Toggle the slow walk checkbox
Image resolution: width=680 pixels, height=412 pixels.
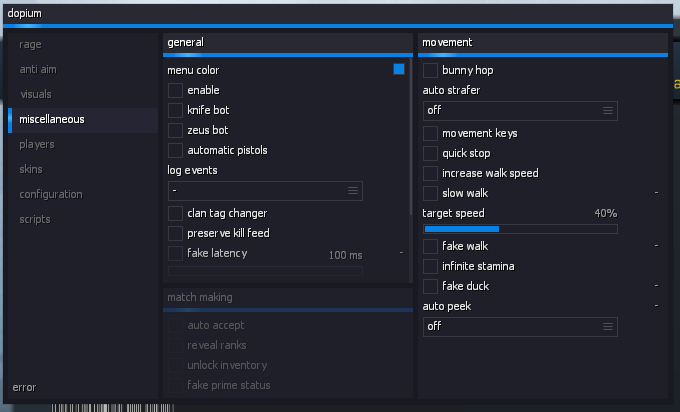coord(430,193)
